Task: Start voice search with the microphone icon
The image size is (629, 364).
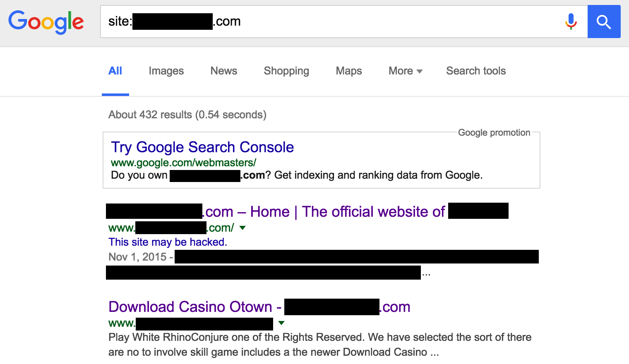Action: pyautogui.click(x=571, y=22)
